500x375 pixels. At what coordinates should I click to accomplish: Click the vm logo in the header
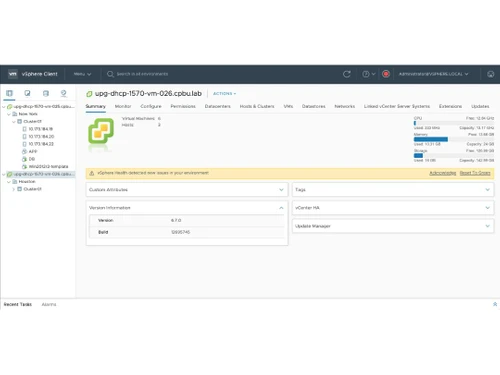coord(13,74)
